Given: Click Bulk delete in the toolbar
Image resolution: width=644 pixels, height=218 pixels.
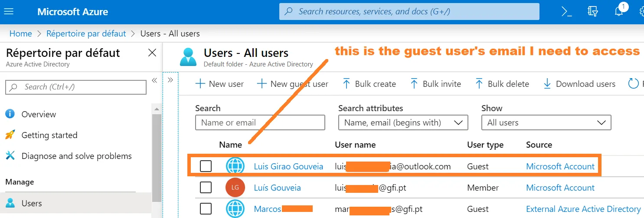Looking at the screenshot, I should click(502, 84).
